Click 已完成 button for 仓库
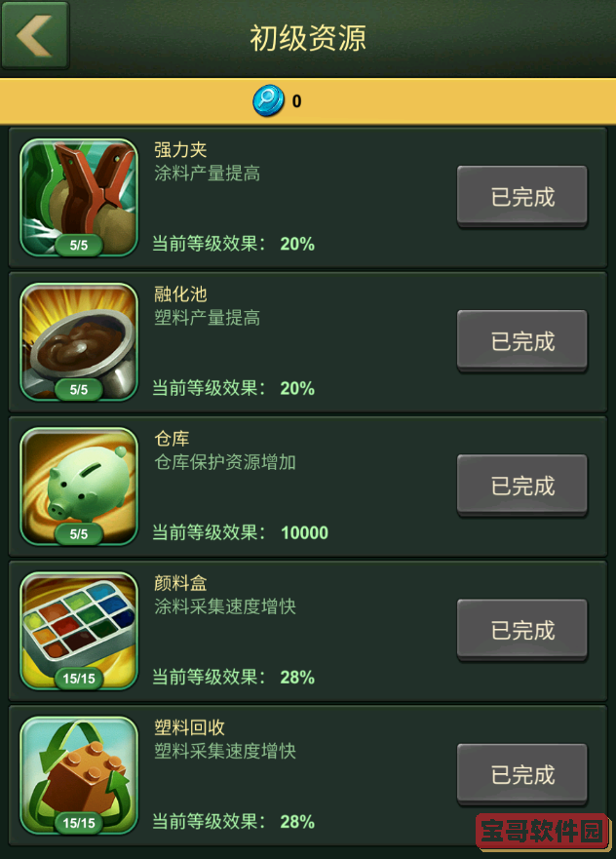 pos(522,486)
